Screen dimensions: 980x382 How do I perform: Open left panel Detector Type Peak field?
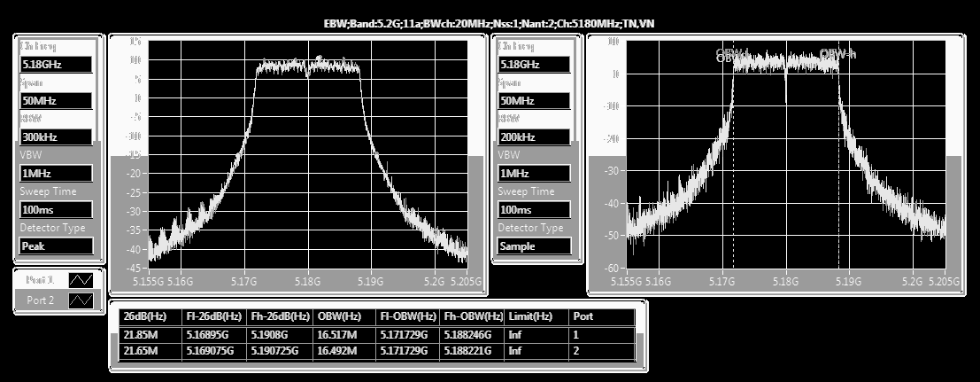click(57, 246)
